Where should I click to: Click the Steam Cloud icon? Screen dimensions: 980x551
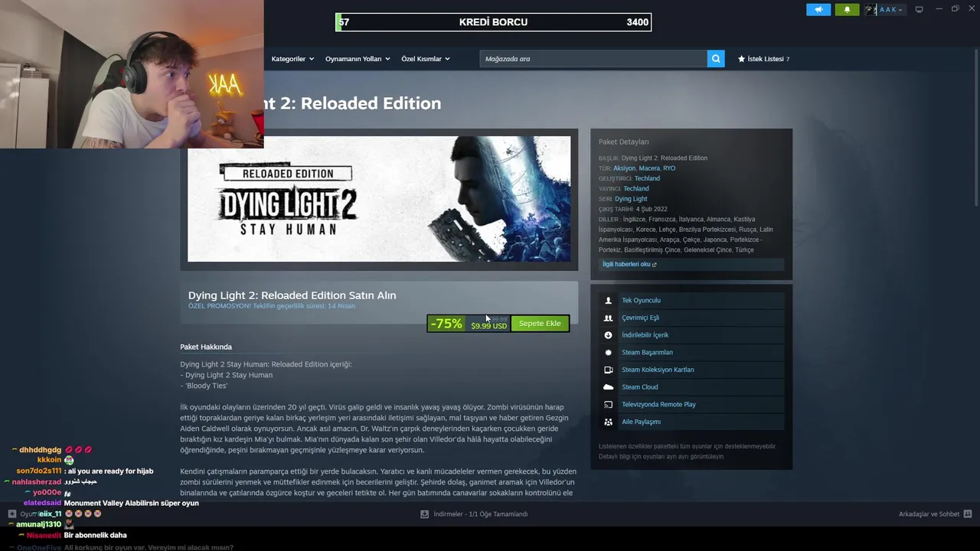point(608,387)
